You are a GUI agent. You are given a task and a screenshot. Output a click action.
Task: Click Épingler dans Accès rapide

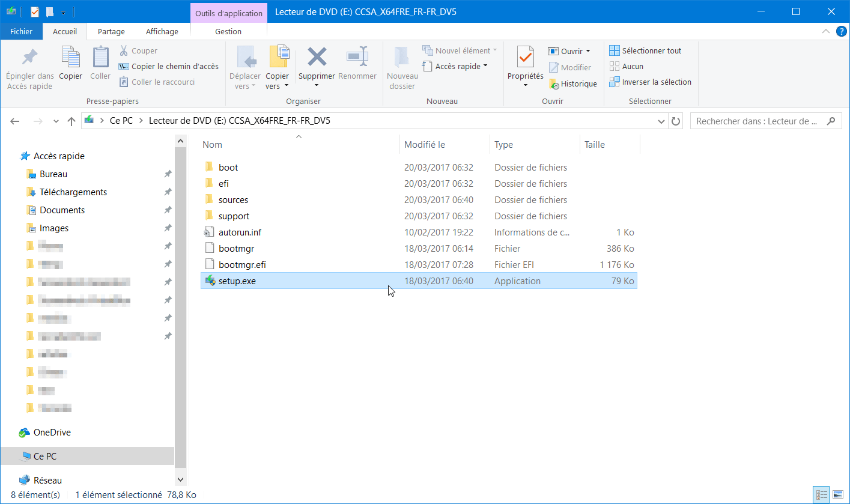(29, 68)
